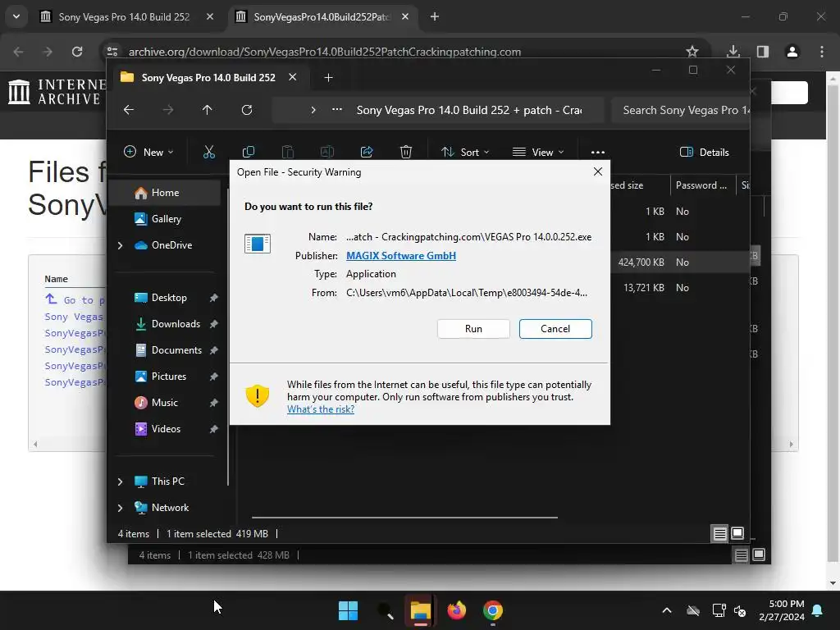Switch to details list view in status bar

coord(719,533)
